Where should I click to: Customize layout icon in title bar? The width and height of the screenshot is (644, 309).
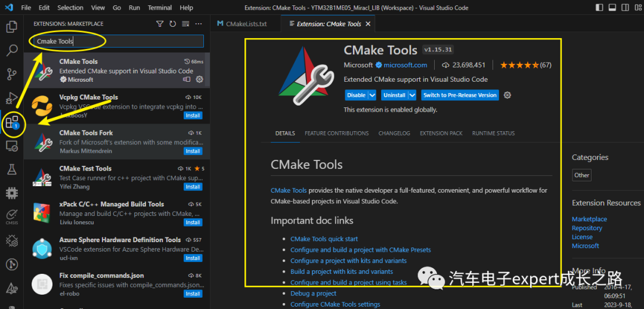(x=637, y=7)
